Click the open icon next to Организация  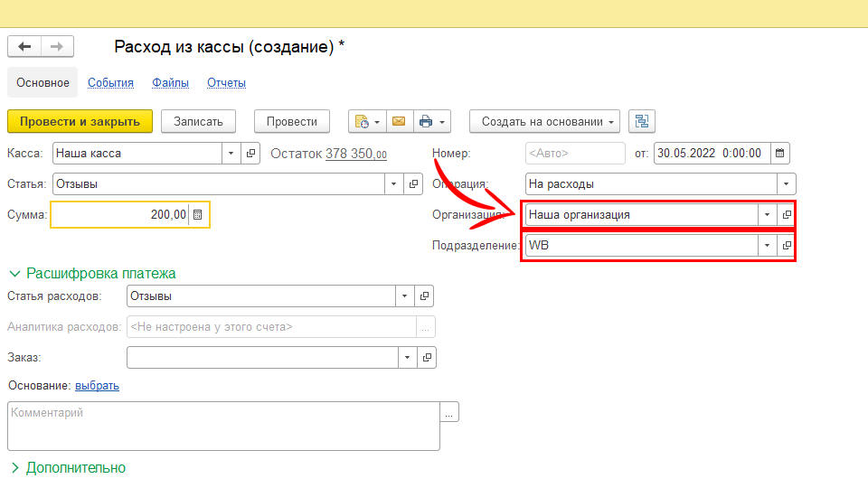click(787, 215)
